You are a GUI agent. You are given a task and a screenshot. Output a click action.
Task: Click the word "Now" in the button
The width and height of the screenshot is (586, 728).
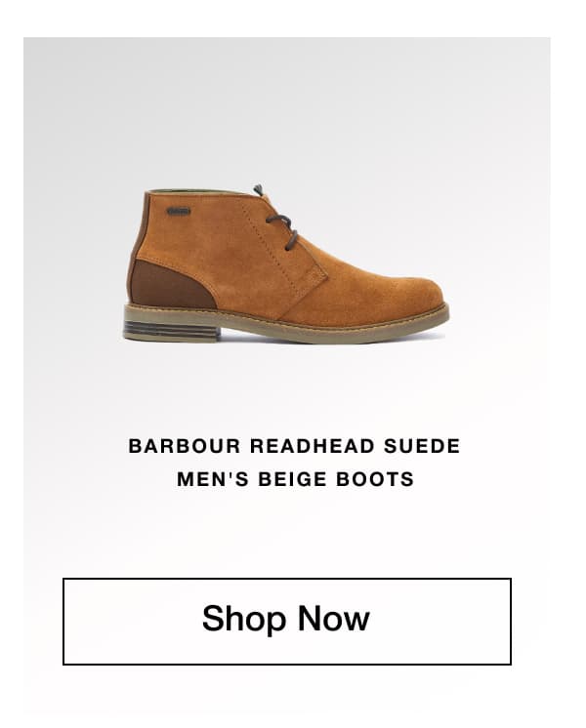coord(334,618)
